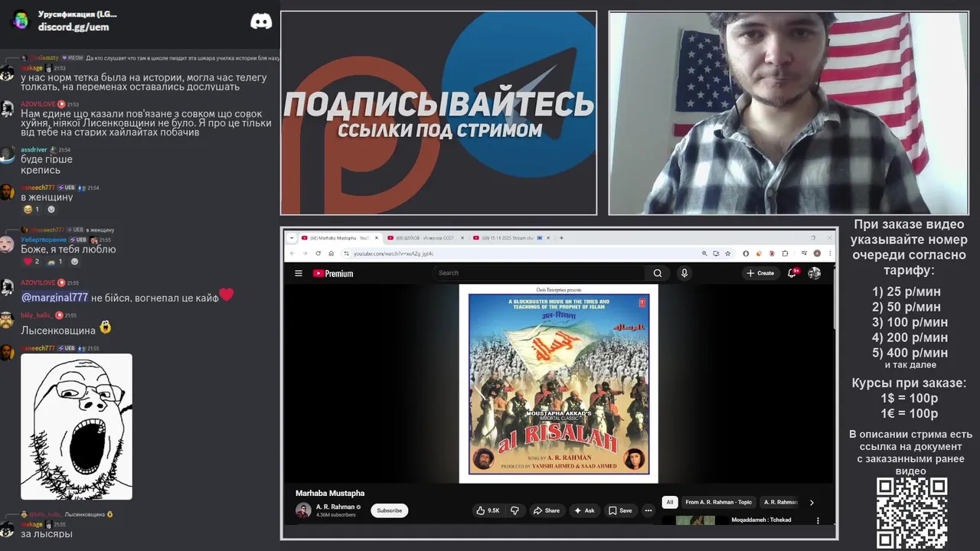The width and height of the screenshot is (980, 551).
Task: Show next filter chips with arrow
Action: pos(812,503)
